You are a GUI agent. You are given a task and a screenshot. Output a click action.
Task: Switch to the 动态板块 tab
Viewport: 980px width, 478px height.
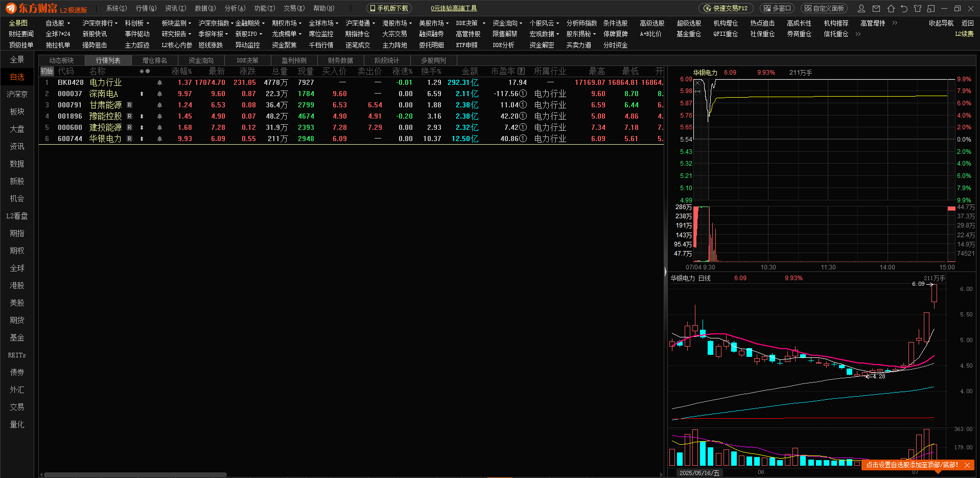pos(62,61)
